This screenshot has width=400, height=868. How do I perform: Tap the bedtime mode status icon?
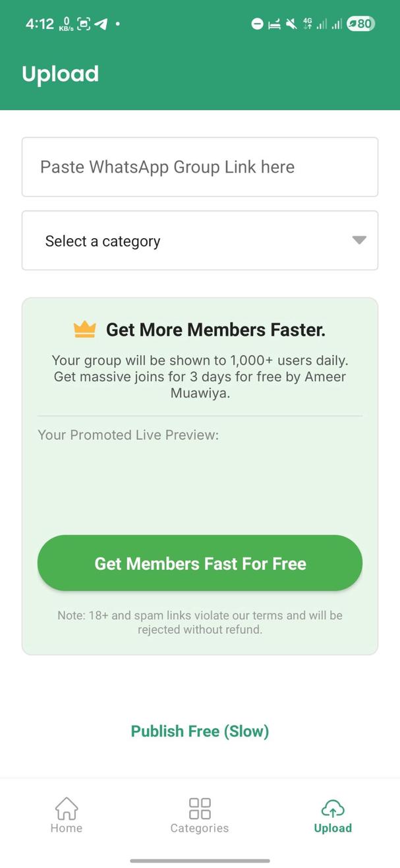[x=274, y=24]
